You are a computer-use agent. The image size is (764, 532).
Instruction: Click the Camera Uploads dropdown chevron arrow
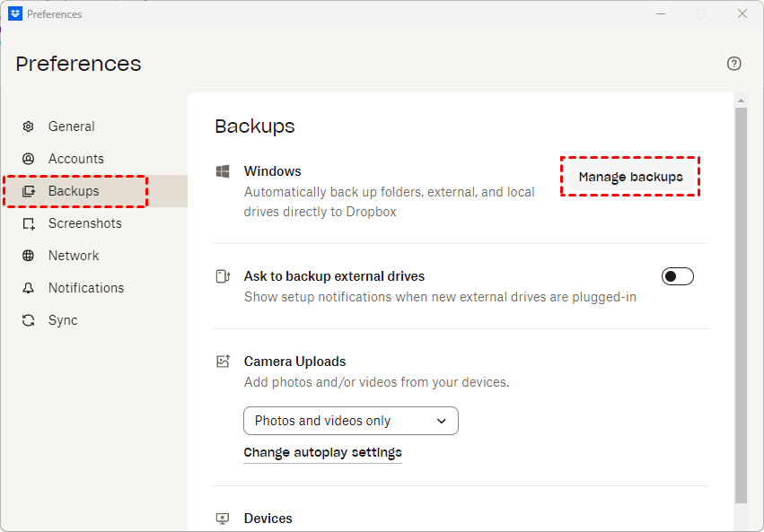pyautogui.click(x=441, y=421)
